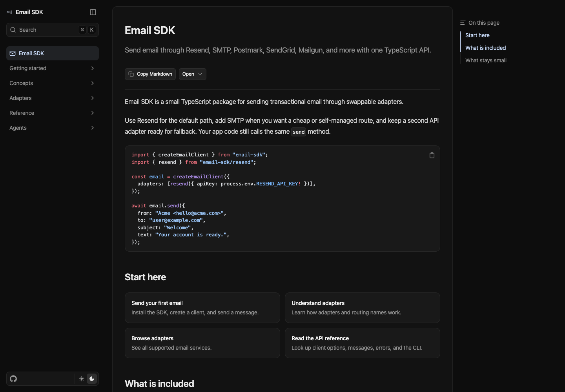Click the envelope icon beside Email SDK

13,53
